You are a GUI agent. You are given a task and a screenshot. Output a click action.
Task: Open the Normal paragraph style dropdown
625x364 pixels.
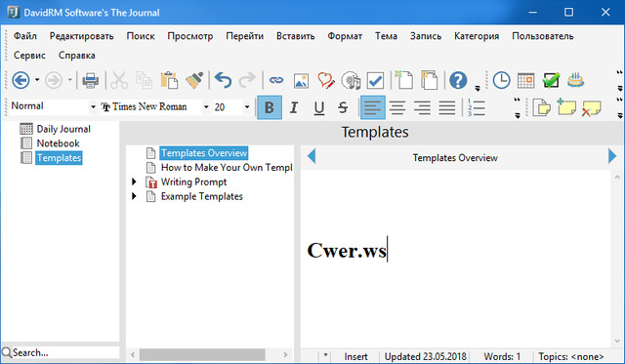coord(93,106)
